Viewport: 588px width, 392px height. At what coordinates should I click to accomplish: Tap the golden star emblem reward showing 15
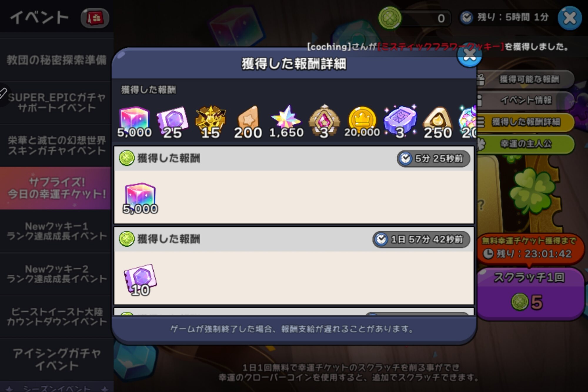[x=211, y=122]
